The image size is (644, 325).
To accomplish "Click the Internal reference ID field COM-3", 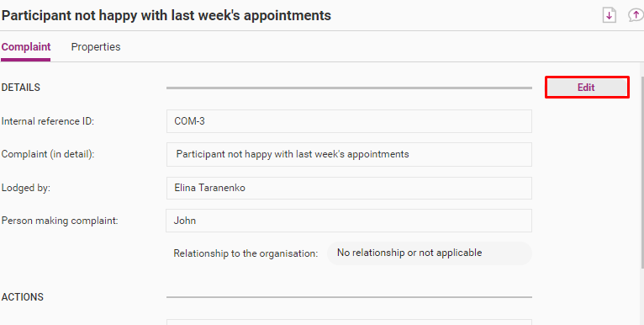I will click(349, 121).
